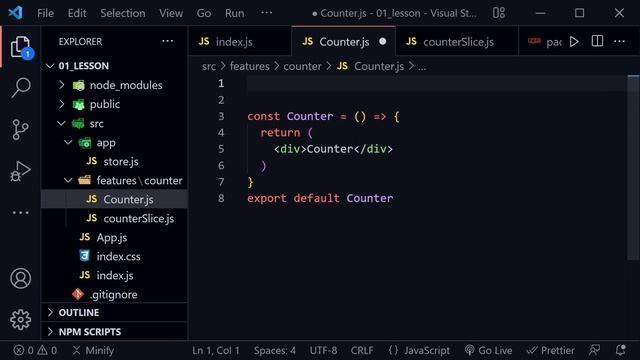Open the Explorer view in activity bar
Viewport: 640px width, 360px height.
tap(20, 47)
